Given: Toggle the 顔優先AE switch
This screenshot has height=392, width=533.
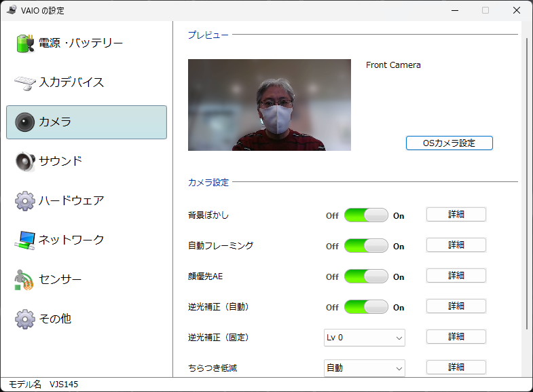Looking at the screenshot, I should click(366, 277).
